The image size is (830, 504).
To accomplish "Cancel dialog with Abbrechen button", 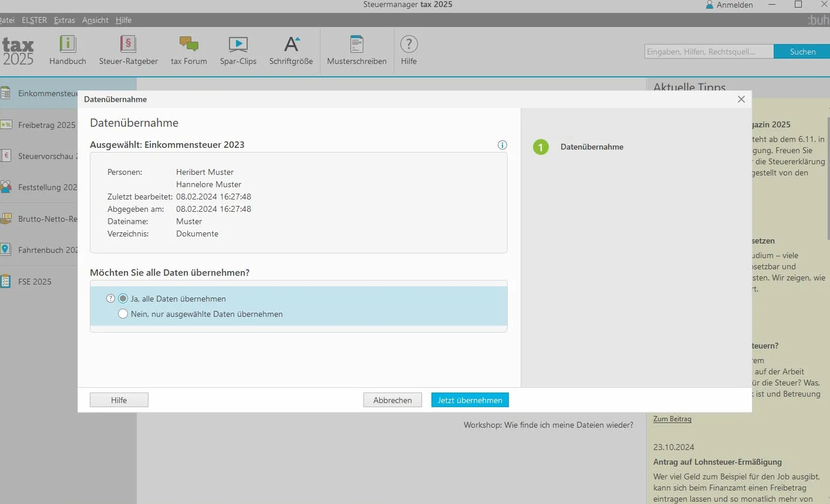I will 393,400.
